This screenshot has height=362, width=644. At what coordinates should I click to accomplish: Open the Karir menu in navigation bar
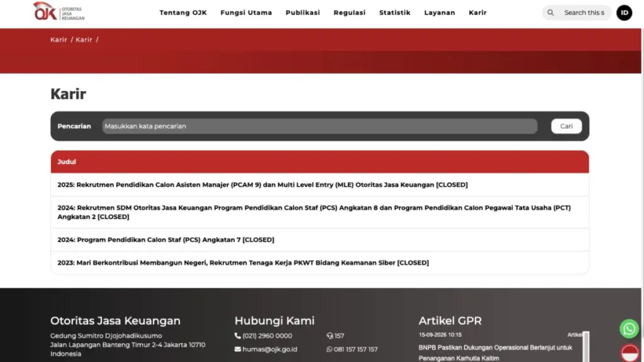click(x=478, y=13)
